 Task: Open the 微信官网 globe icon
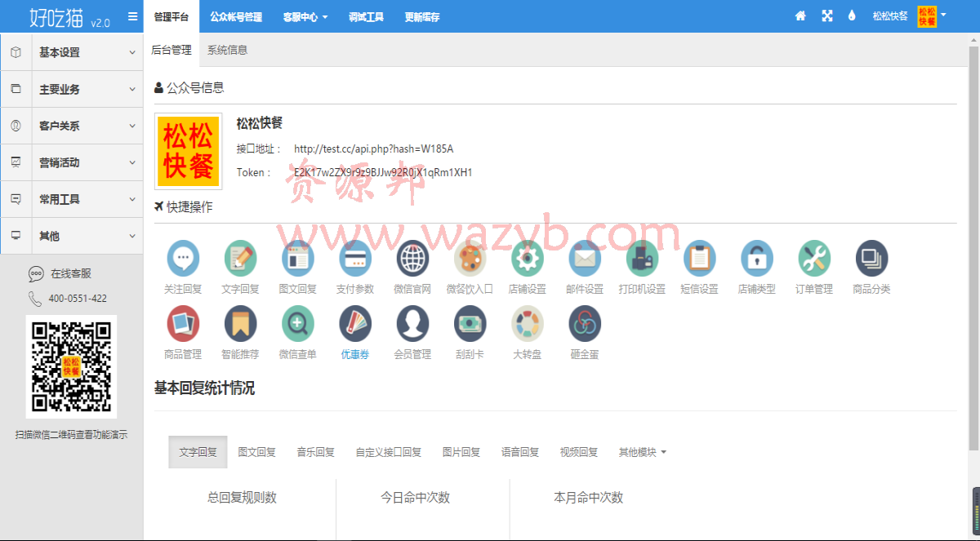pyautogui.click(x=412, y=258)
